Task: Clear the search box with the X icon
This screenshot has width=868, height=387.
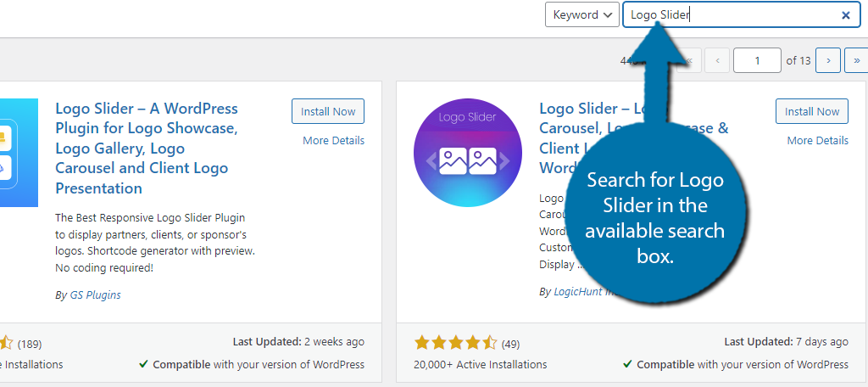Action: tap(845, 15)
